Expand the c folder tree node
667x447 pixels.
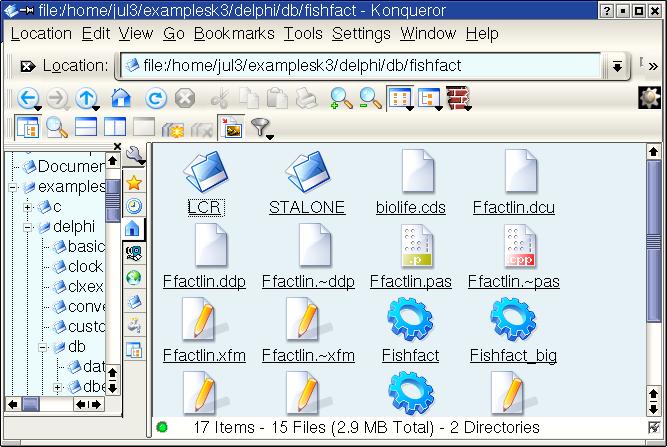28,207
